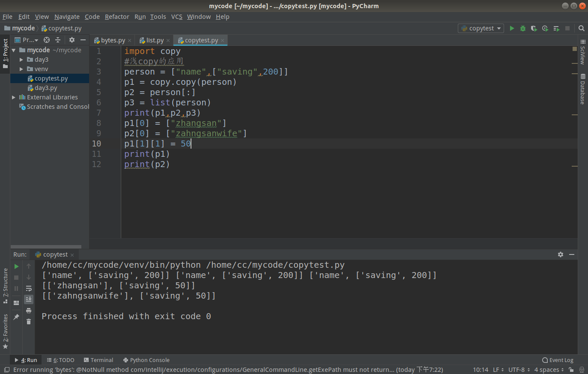
Task: Switch to list.py editor tab
Action: [x=155, y=40]
